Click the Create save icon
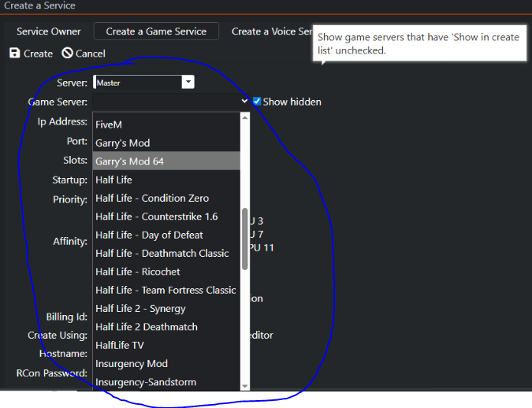The image size is (532, 408). coord(15,54)
